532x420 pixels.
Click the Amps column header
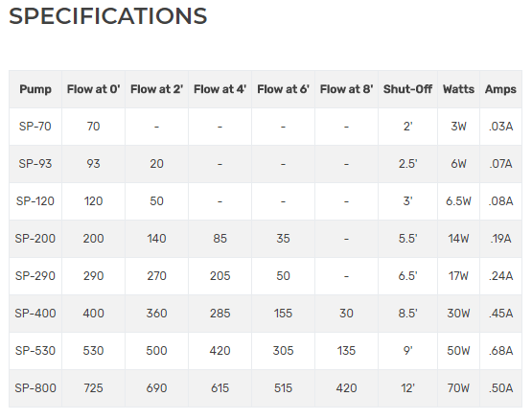(500, 89)
